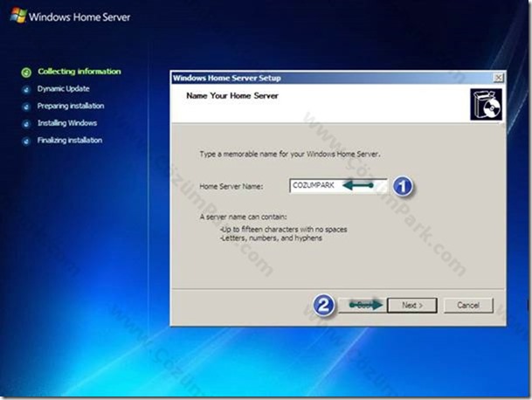
Task: Select the 'Finalizing installation' step text
Action: [x=70, y=141]
